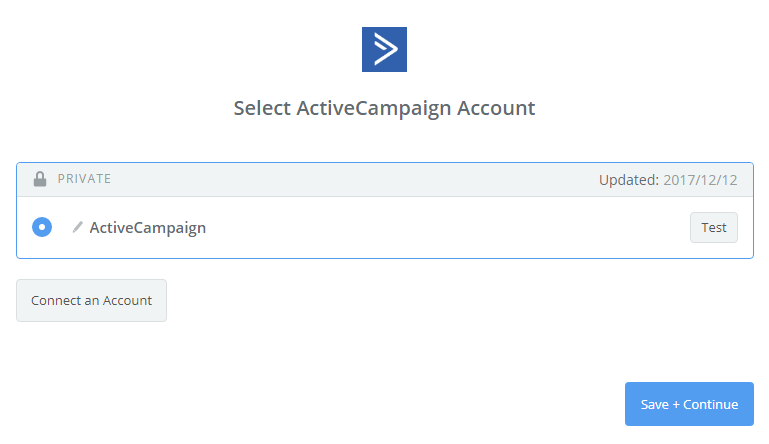This screenshot has width=769, height=444.
Task: Click the Connect an Account button
Action: pyautogui.click(x=91, y=300)
